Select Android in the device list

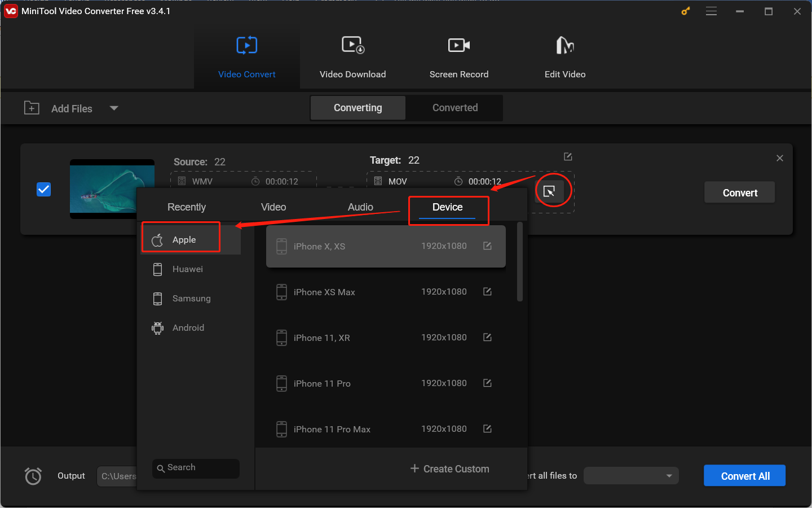pyautogui.click(x=191, y=328)
